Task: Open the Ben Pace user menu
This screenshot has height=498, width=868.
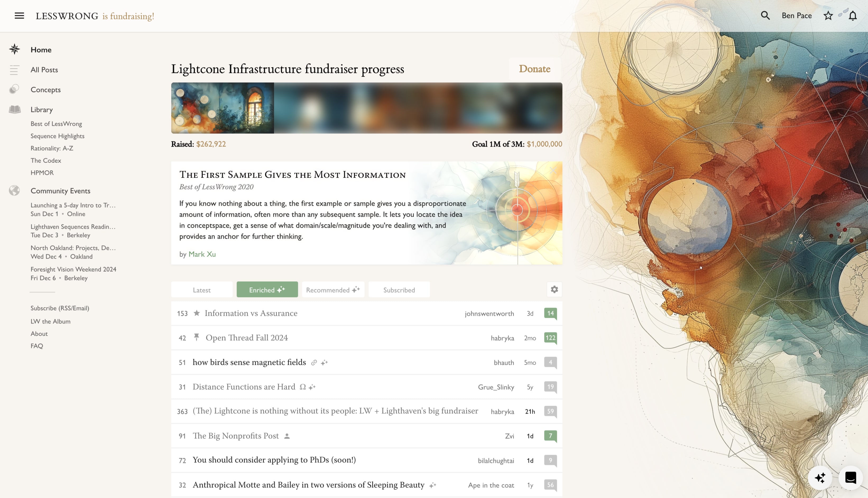Action: 796,16
